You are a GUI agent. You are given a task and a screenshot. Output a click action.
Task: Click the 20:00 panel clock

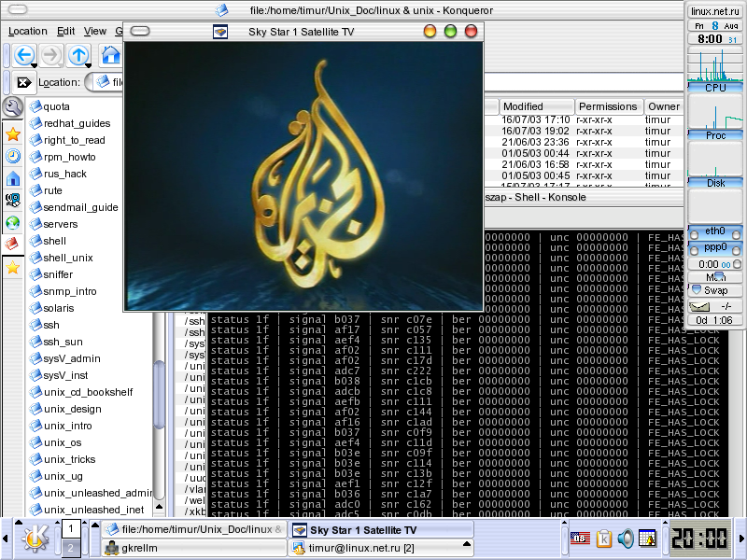click(x=699, y=539)
